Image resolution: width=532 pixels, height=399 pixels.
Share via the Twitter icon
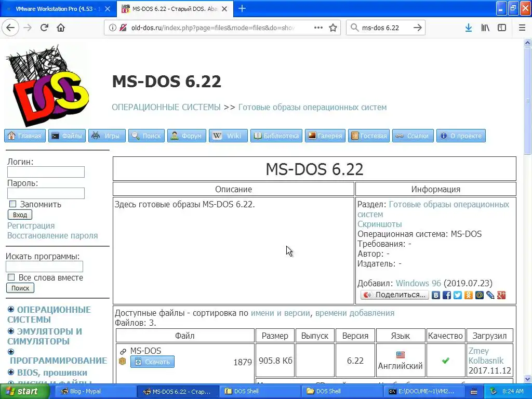(x=457, y=295)
